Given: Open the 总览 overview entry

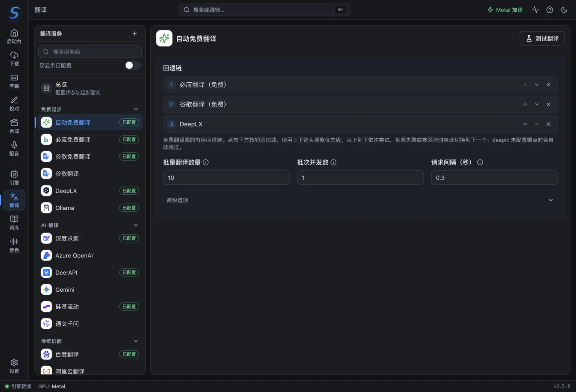Looking at the screenshot, I should click(90, 88).
